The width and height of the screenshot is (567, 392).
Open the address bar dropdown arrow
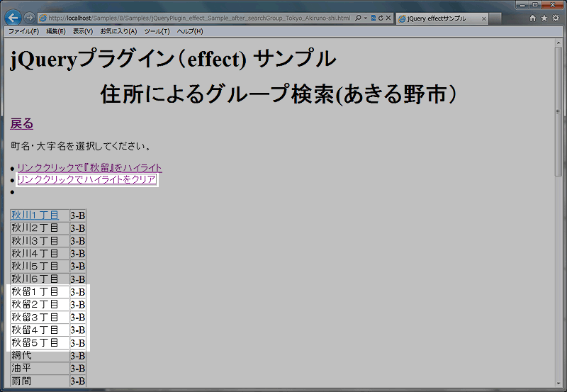point(365,18)
